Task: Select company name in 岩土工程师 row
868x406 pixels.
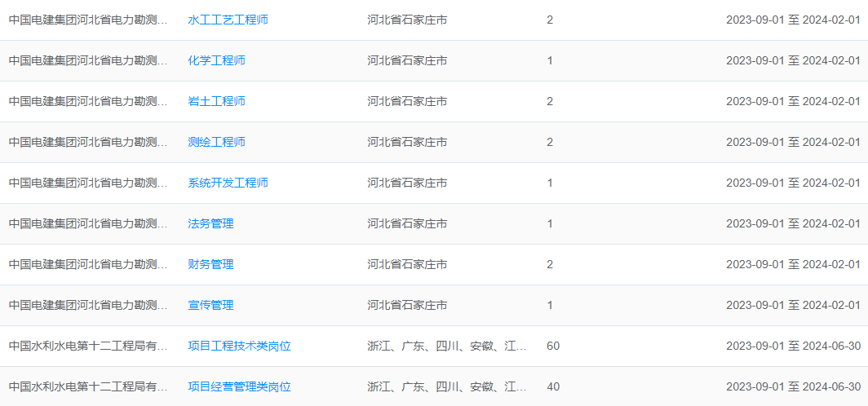Action: click(89, 101)
